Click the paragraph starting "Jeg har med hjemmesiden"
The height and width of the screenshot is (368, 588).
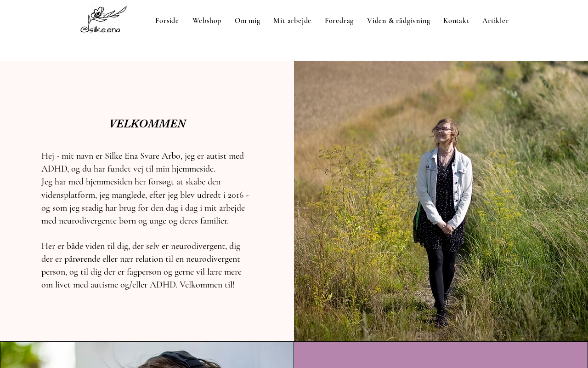point(145,201)
